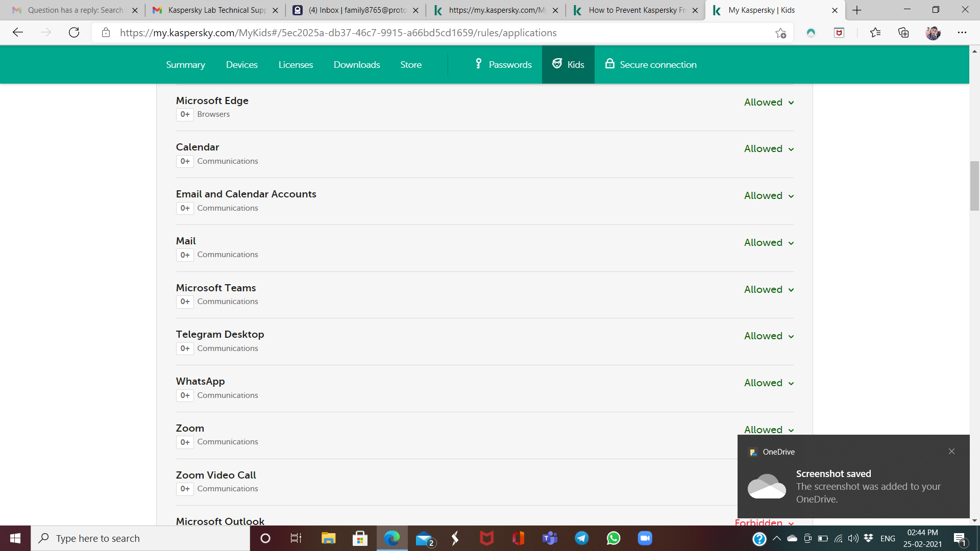Open the Devices menu item
980x551 pixels.
pos(241,65)
